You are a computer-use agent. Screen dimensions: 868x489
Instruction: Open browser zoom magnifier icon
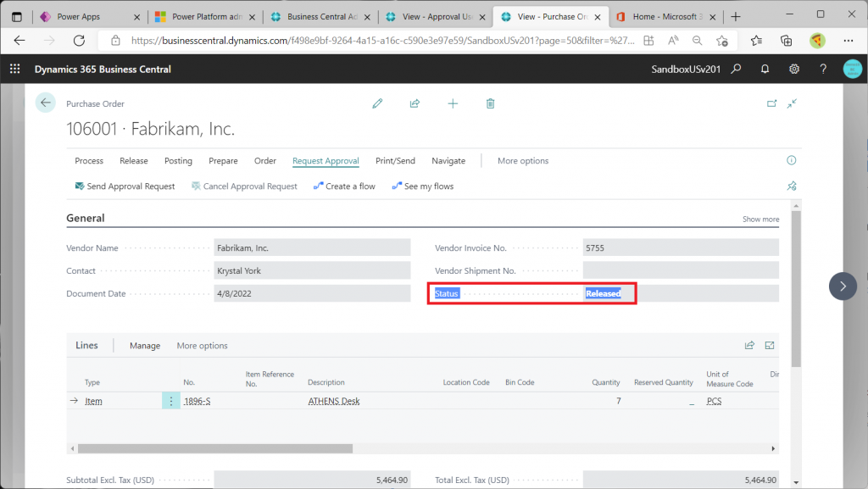pyautogui.click(x=697, y=41)
